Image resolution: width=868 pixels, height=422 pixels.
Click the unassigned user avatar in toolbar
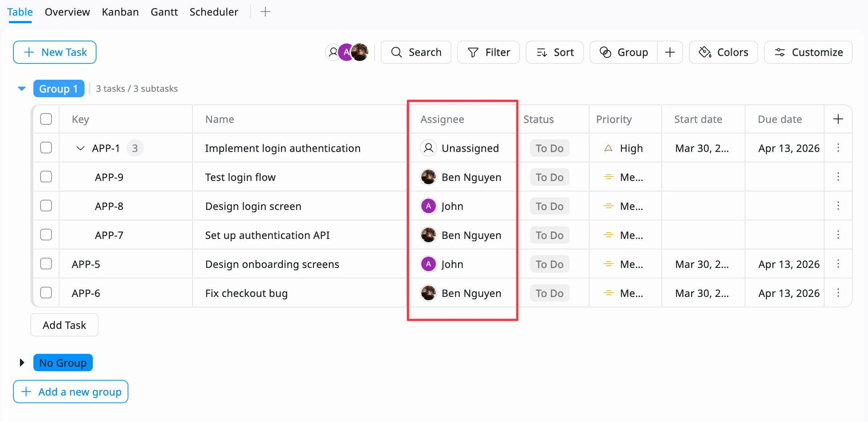pyautogui.click(x=332, y=53)
